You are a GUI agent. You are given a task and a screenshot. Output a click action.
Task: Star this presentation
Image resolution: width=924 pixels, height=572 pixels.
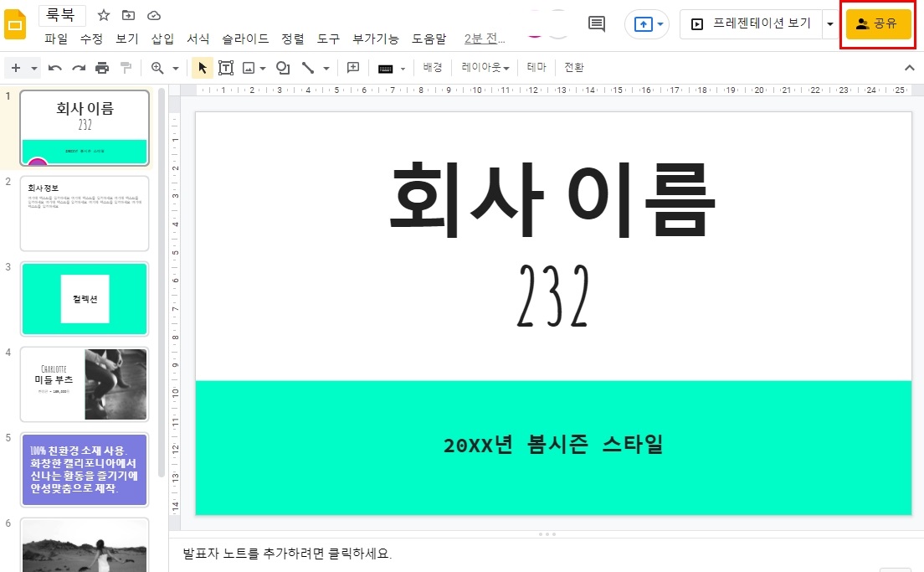click(x=103, y=14)
